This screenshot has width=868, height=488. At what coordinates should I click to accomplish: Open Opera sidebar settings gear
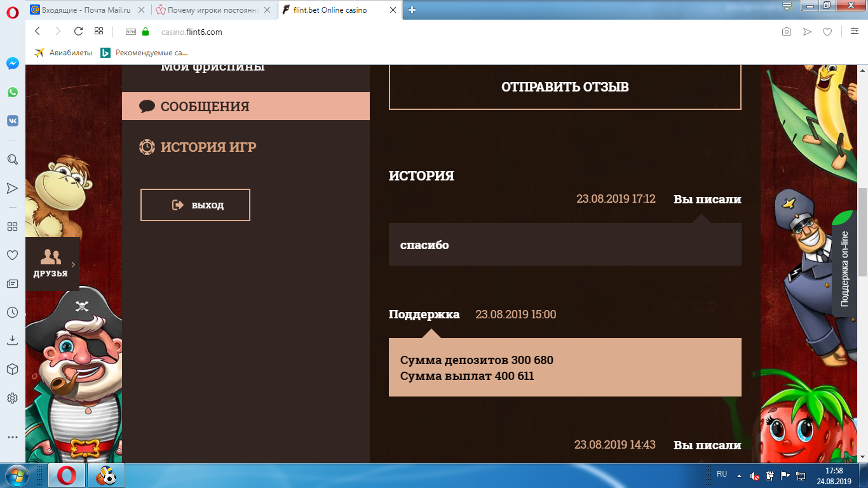(12, 398)
